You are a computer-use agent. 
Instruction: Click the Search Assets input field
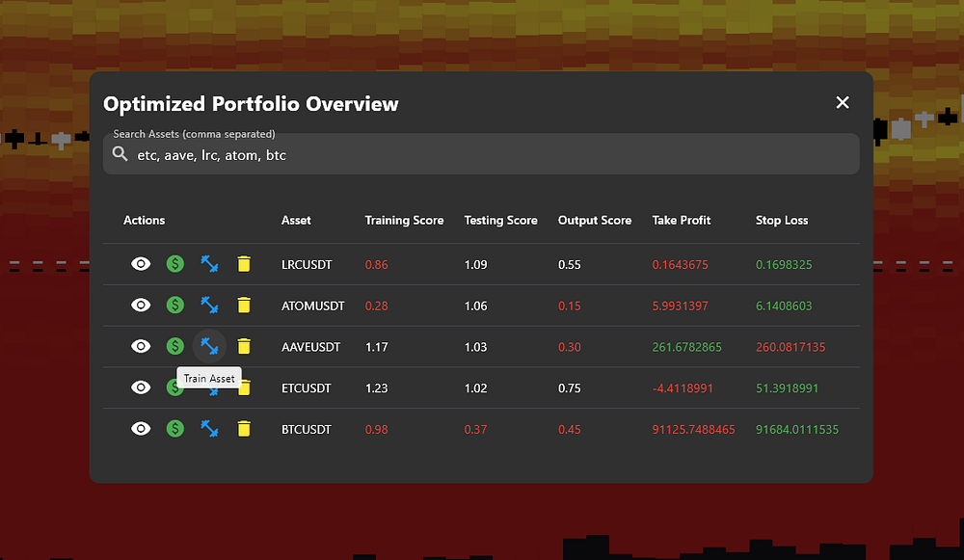click(x=481, y=154)
